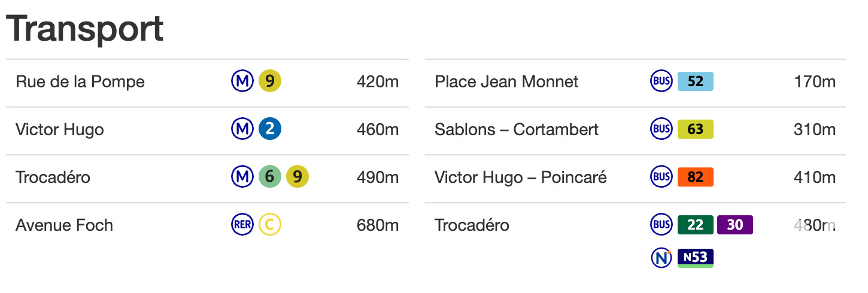868x293 pixels.
Task: Select the Avenue Foch station label
Action: click(64, 225)
